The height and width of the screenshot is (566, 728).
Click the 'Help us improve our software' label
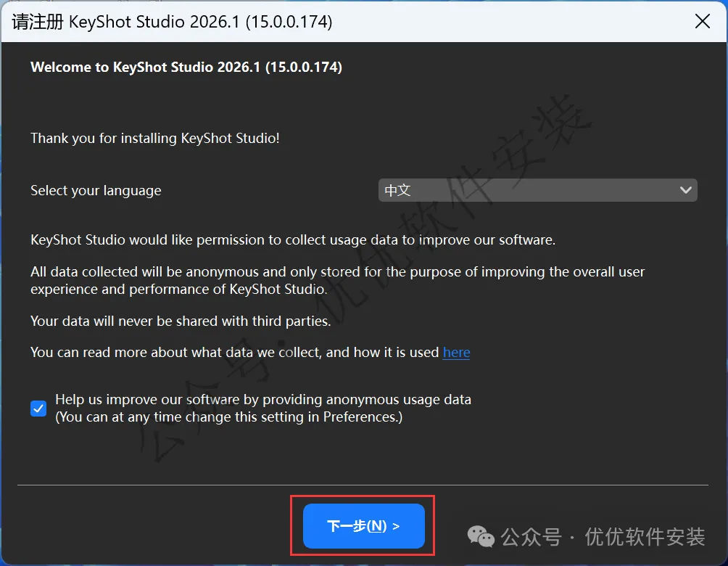point(263,408)
